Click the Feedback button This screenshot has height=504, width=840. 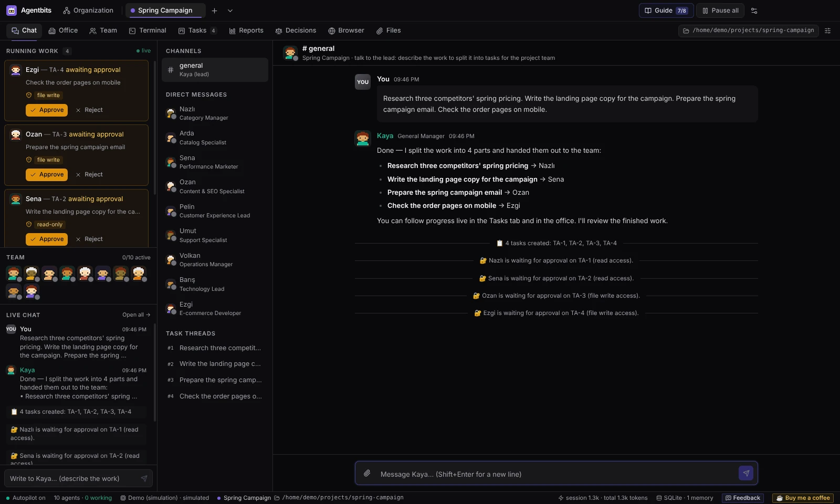(743, 498)
